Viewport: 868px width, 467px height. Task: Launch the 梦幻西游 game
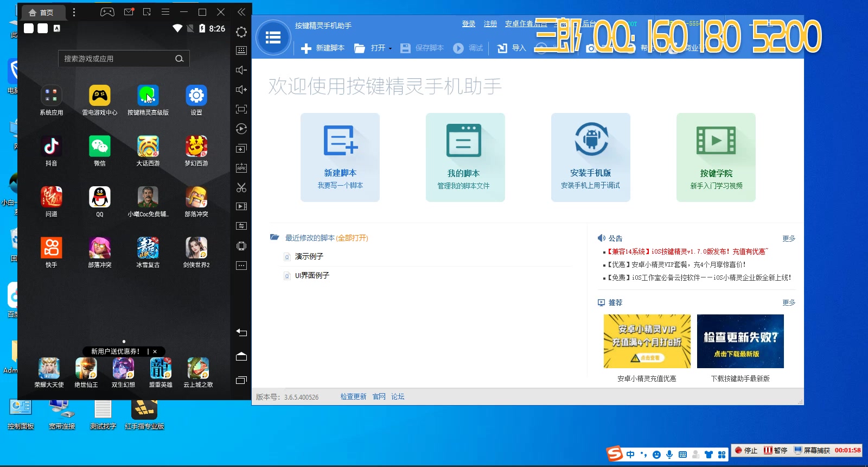(x=196, y=151)
